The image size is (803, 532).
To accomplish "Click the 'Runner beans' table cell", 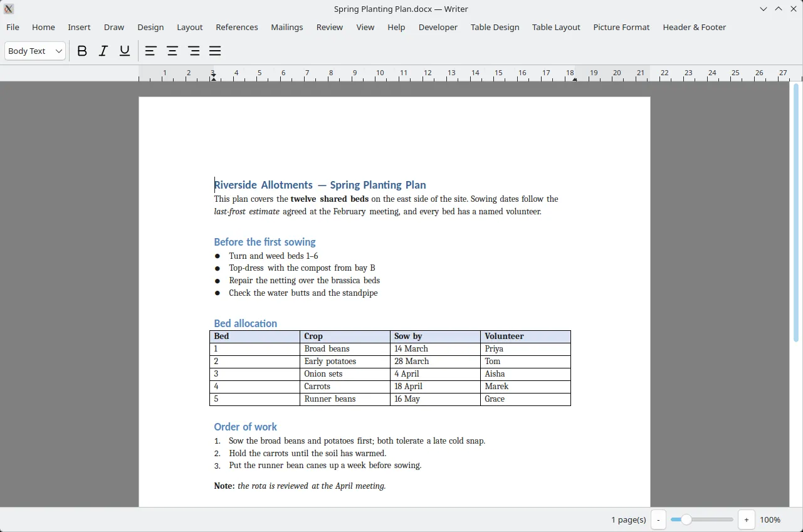I will tap(345, 399).
